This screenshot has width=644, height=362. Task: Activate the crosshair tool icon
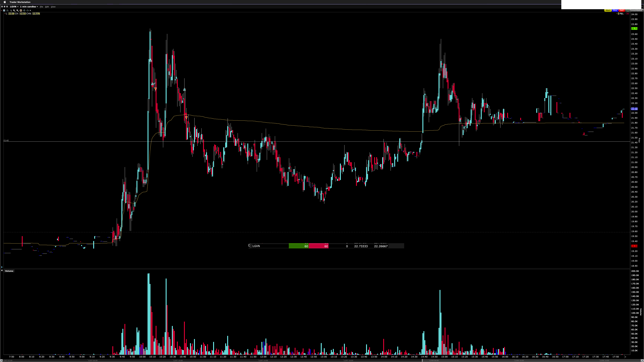tap(21, 11)
